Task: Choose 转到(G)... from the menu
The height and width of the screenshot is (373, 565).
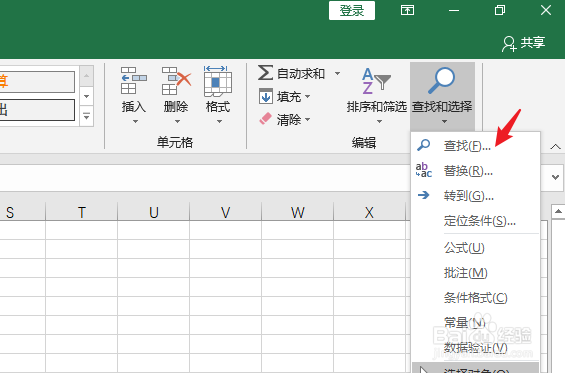Action: pyautogui.click(x=475, y=196)
